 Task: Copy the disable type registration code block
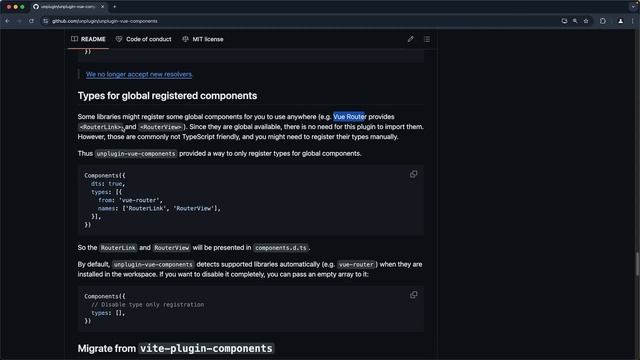[413, 295]
